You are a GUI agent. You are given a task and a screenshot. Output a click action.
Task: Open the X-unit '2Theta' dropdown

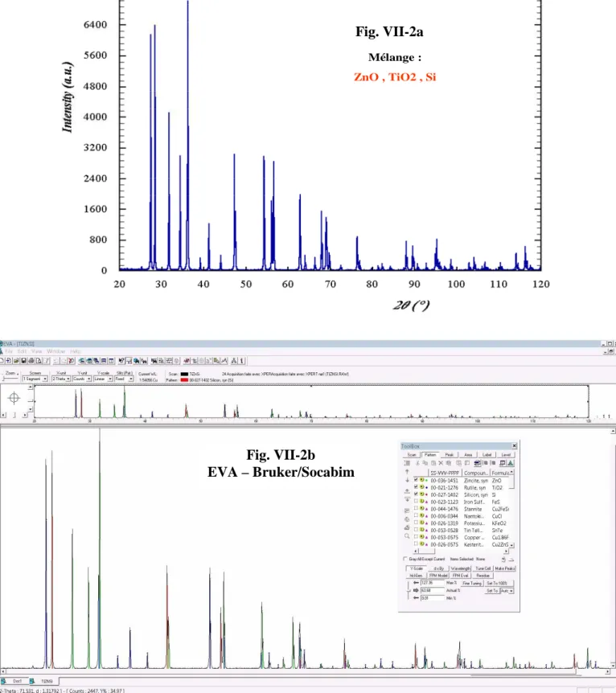[x=68, y=379]
